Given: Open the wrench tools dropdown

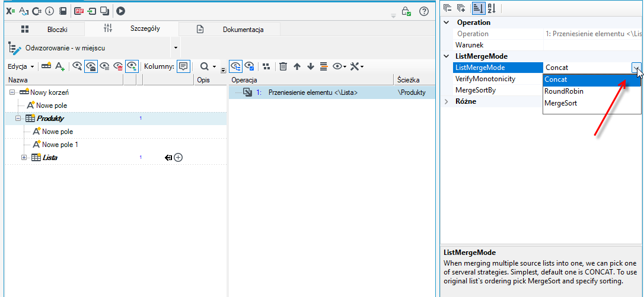Looking at the screenshot, I should [356, 66].
